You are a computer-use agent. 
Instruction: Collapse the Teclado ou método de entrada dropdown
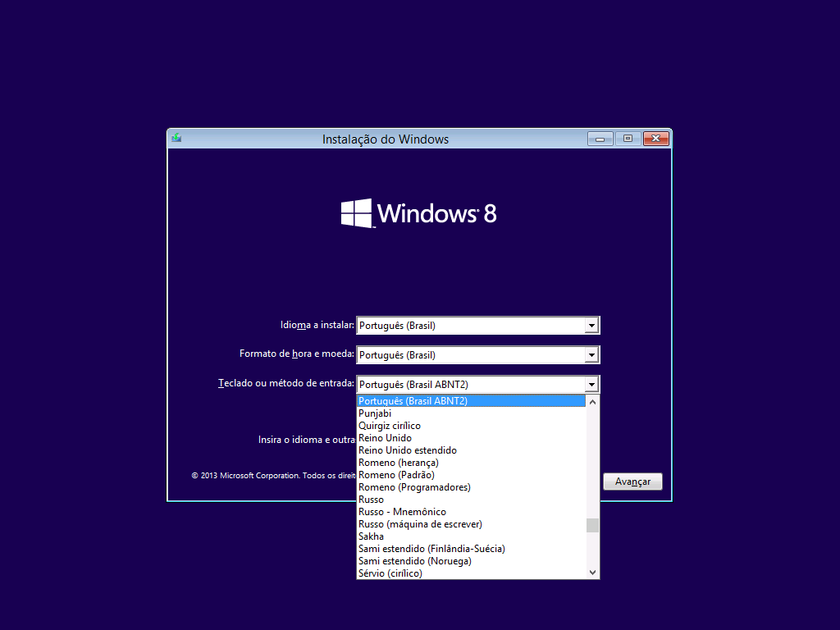591,384
